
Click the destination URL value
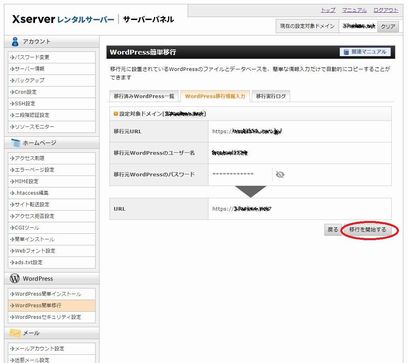(x=242, y=209)
